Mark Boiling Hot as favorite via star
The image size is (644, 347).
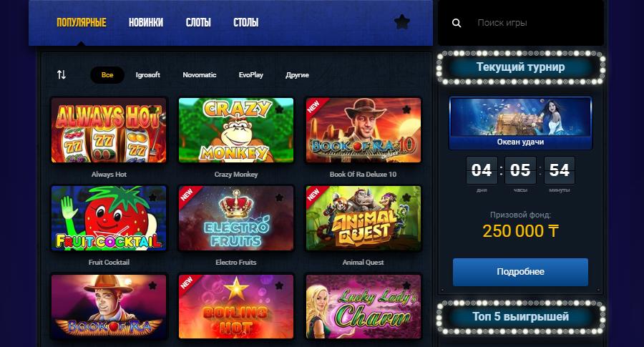coord(279,285)
